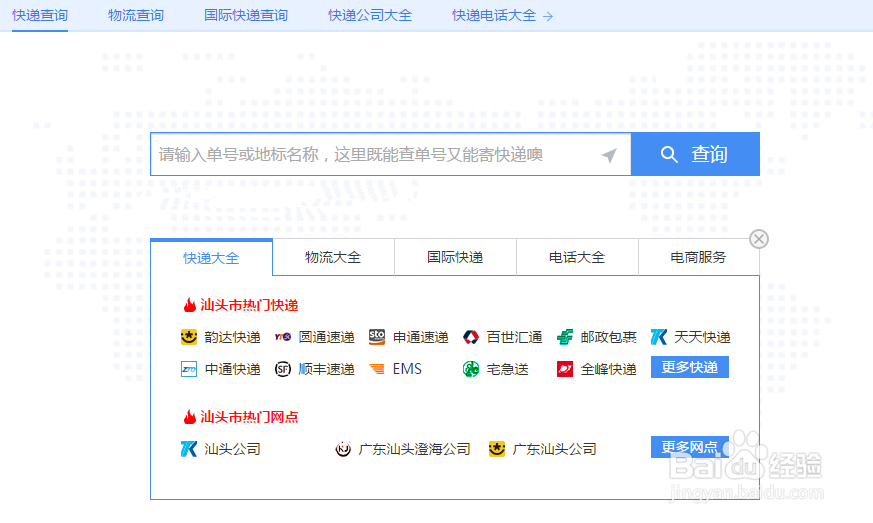Click the SF Express (顺丰速递) logo icon

coord(283,369)
